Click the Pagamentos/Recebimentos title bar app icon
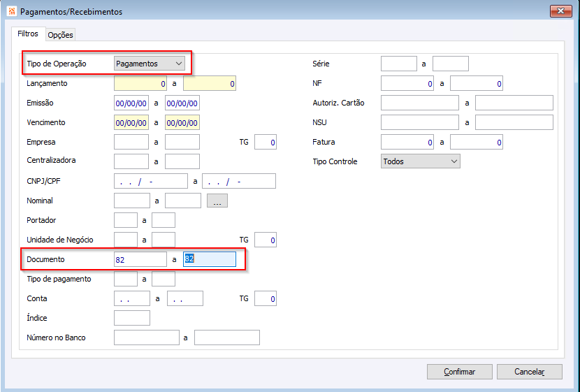Image resolution: width=580 pixels, height=392 pixels. (11, 11)
